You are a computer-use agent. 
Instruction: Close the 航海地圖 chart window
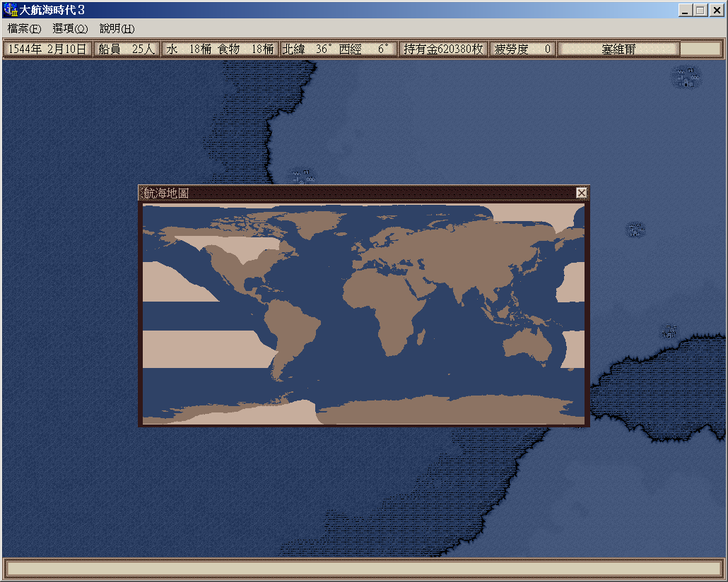click(x=581, y=193)
